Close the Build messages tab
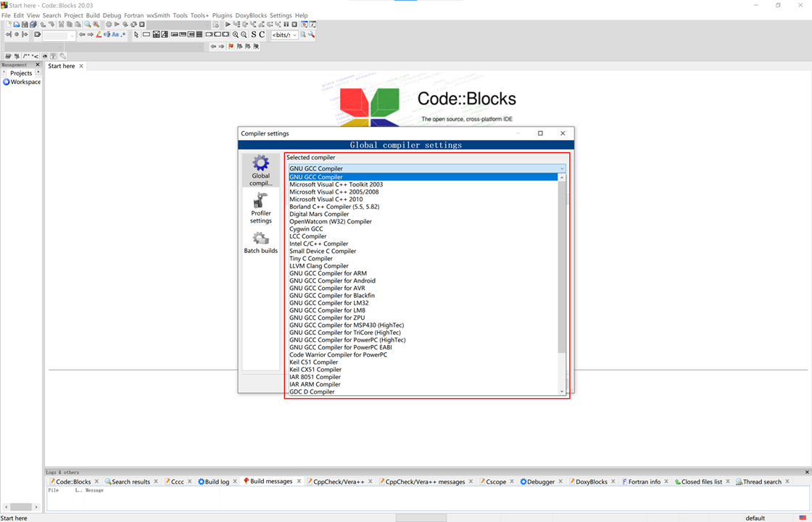Viewport: 812px width, 522px height. 299,481
